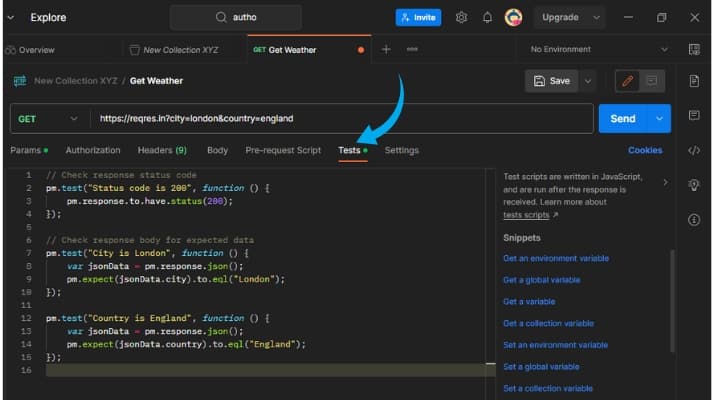Click the Invite button
Screen dimensions: 712x400
pos(418,18)
